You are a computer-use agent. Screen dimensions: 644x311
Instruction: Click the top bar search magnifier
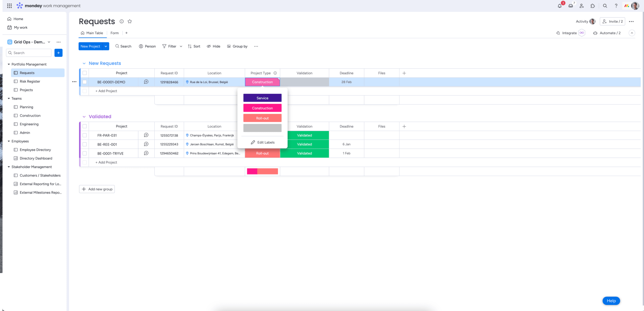[x=605, y=6]
